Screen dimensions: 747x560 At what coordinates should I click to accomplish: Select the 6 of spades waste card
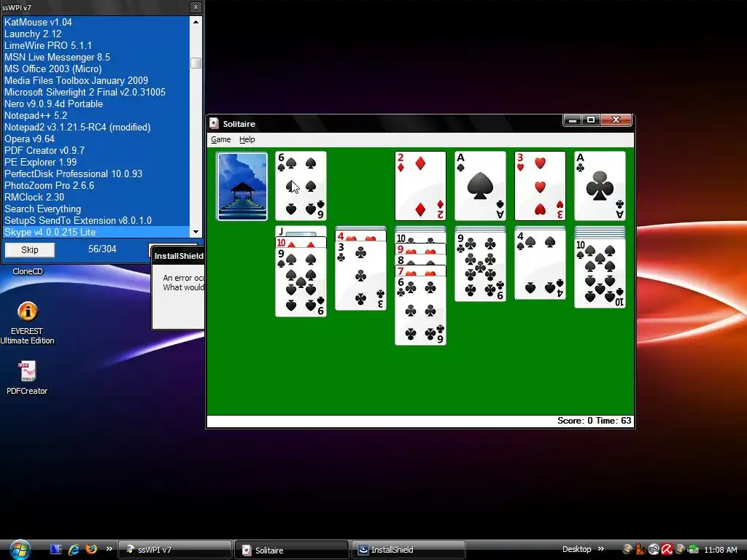(301, 186)
